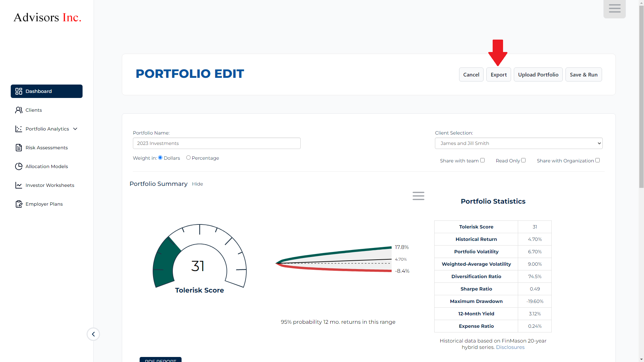
Task: Collapse the sidebar with the arrow button
Action: click(93, 334)
